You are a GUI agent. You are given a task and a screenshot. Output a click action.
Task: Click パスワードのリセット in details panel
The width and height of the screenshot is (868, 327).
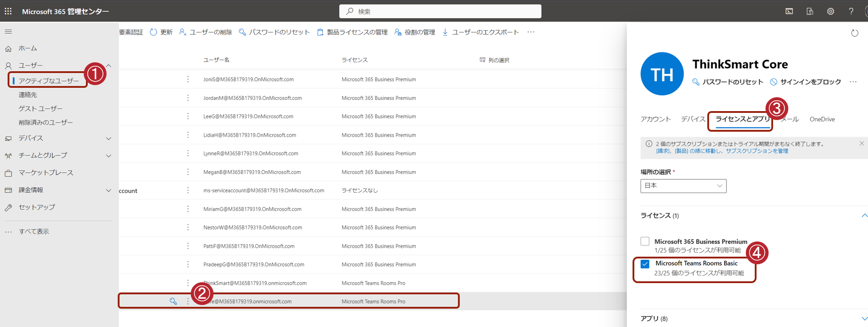[x=727, y=82]
